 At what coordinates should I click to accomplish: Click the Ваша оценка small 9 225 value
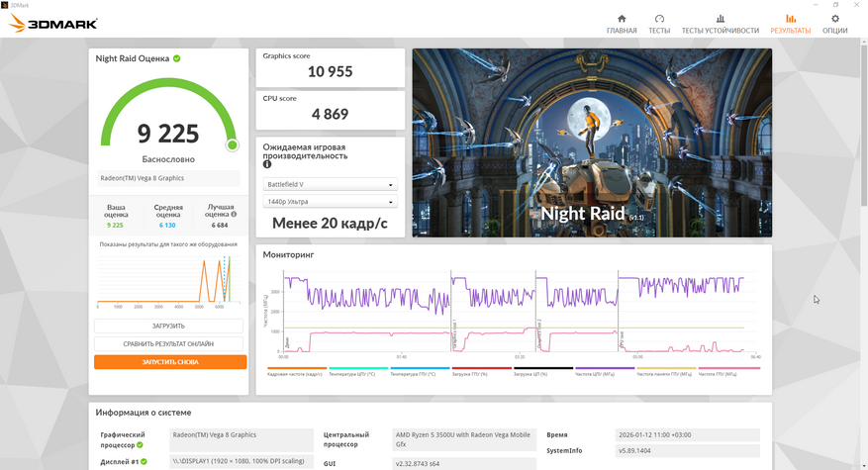[115, 226]
